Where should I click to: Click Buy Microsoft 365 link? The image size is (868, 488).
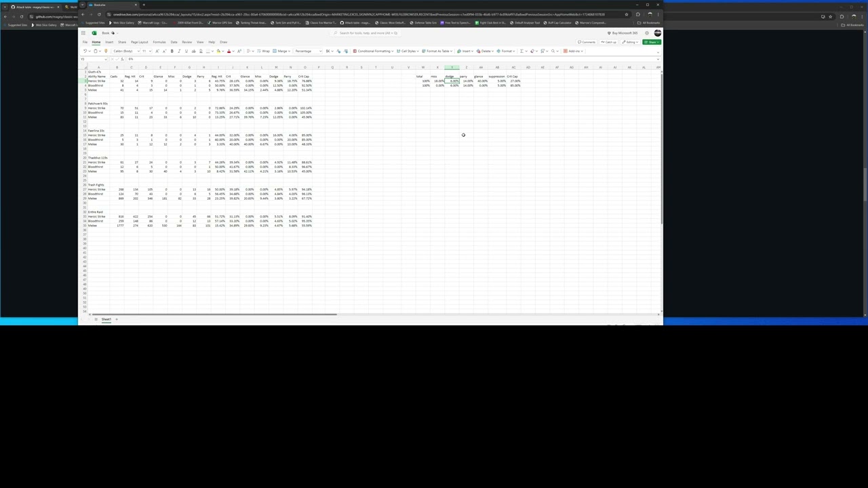tap(622, 33)
